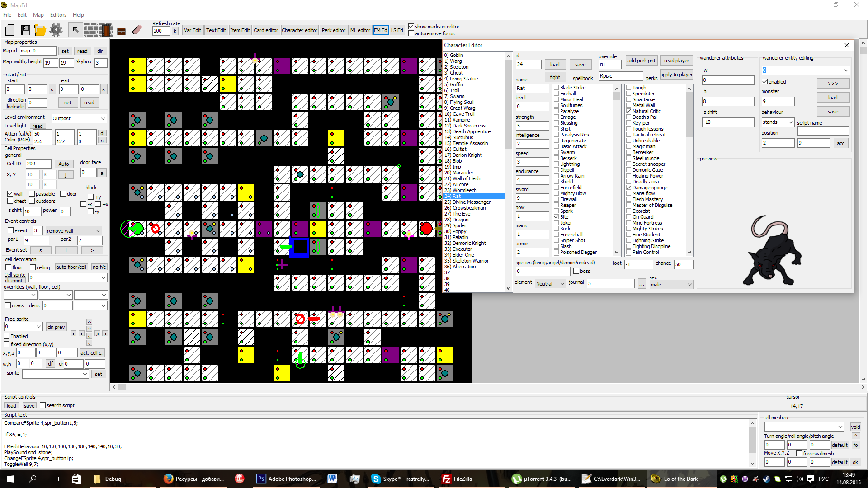
Task: Select the treasure chest tool
Action: point(122,31)
